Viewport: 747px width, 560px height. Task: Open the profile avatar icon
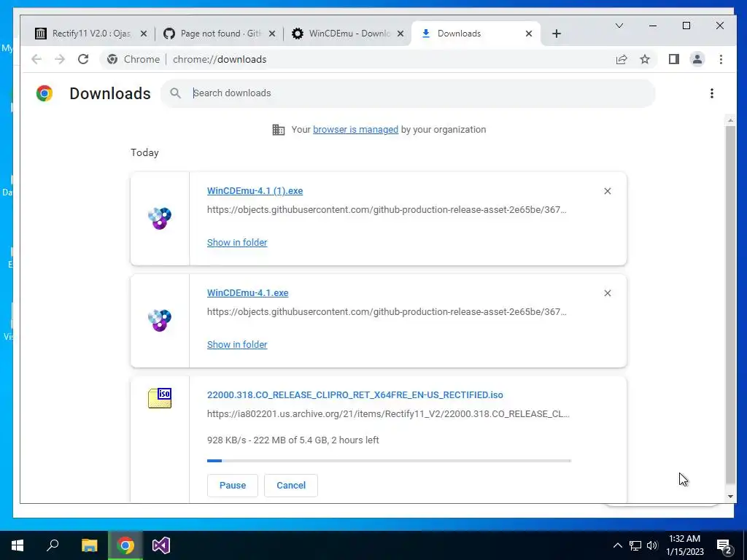(697, 59)
